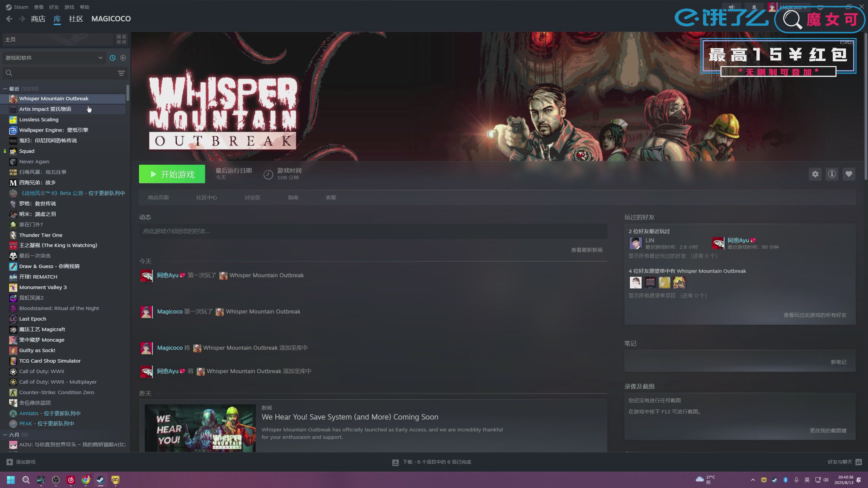
Task: Open the Help (帮助) menu
Action: coord(84,7)
